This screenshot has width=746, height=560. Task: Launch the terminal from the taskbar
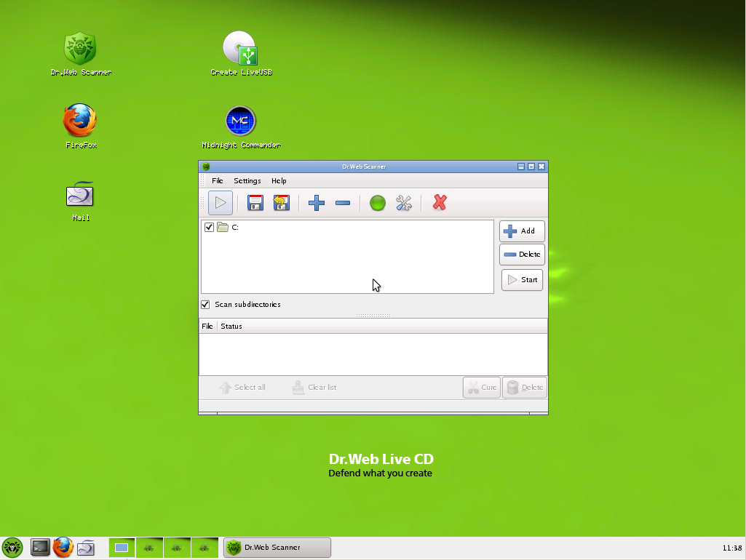(40, 547)
